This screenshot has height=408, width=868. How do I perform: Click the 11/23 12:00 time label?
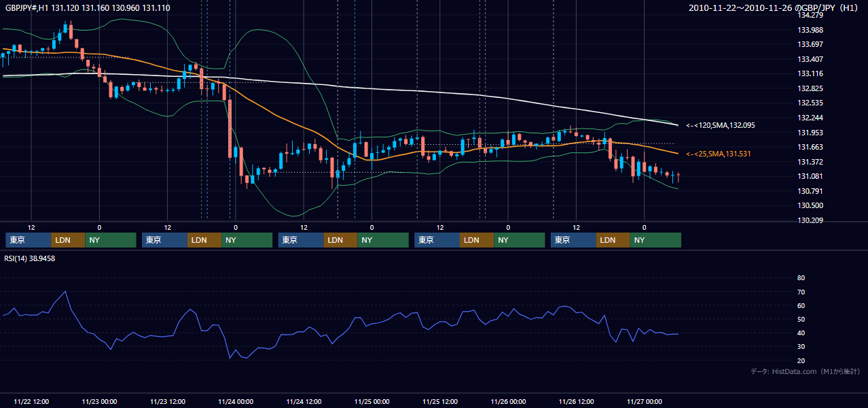tap(168, 401)
